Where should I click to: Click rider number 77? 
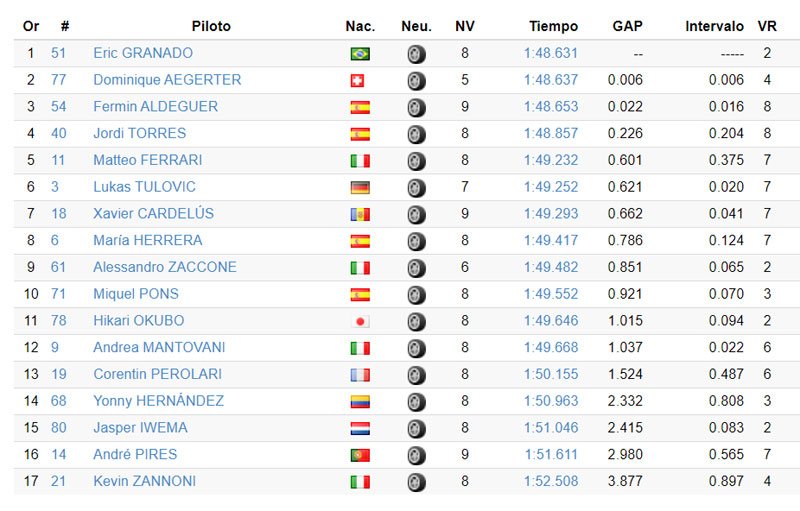[x=59, y=80]
